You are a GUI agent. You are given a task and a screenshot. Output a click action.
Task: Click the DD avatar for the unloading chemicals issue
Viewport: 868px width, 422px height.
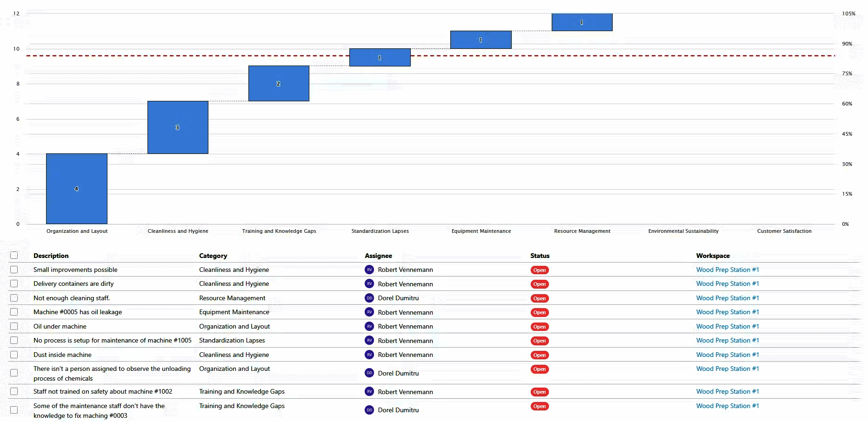pos(369,373)
